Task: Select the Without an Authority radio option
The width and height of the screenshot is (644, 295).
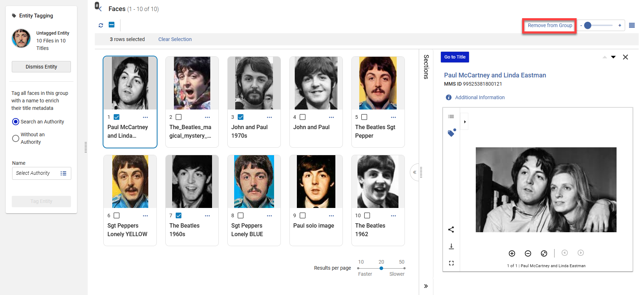Action: [x=16, y=138]
